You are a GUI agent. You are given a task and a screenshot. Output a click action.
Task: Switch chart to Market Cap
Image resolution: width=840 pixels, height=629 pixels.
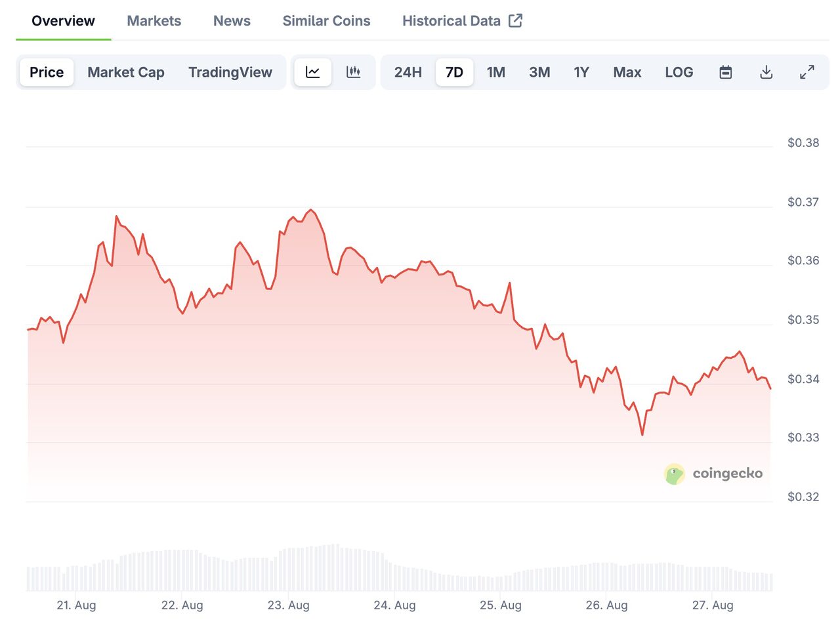[x=126, y=72]
